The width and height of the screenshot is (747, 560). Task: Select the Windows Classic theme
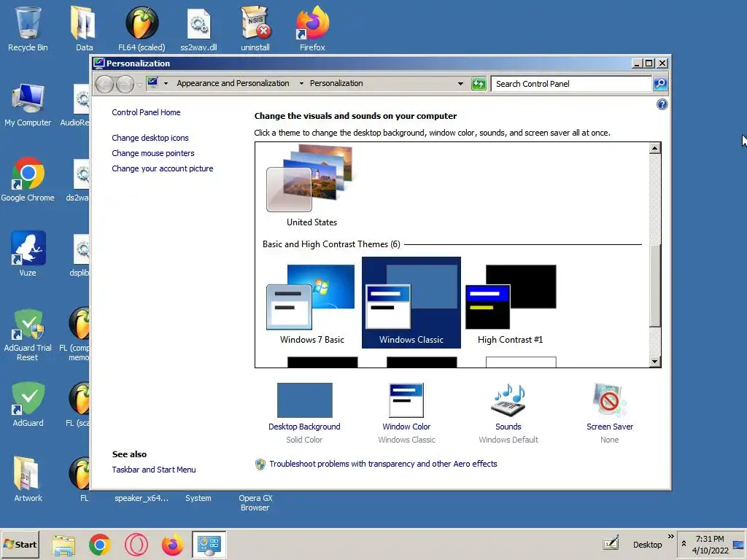411,303
